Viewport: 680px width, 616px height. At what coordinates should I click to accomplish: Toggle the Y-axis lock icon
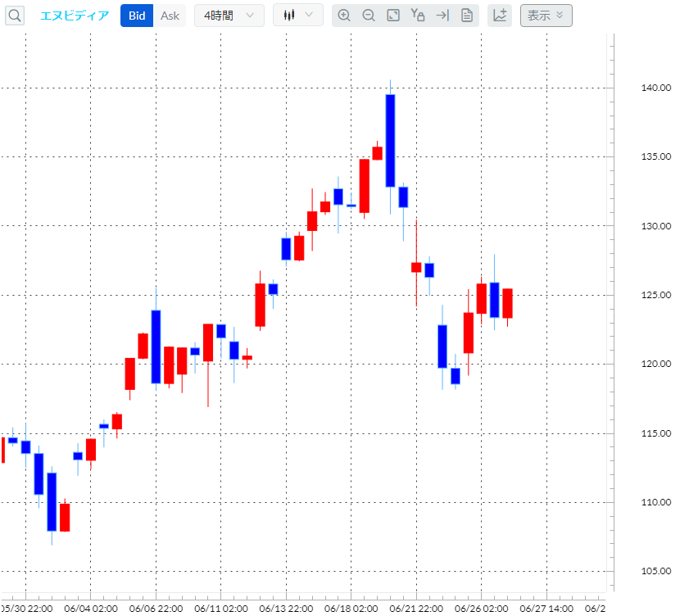[418, 16]
